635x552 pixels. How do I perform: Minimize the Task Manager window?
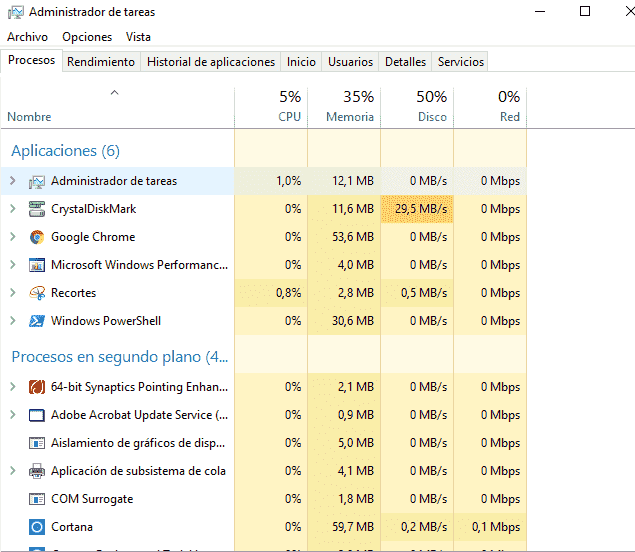pyautogui.click(x=540, y=11)
